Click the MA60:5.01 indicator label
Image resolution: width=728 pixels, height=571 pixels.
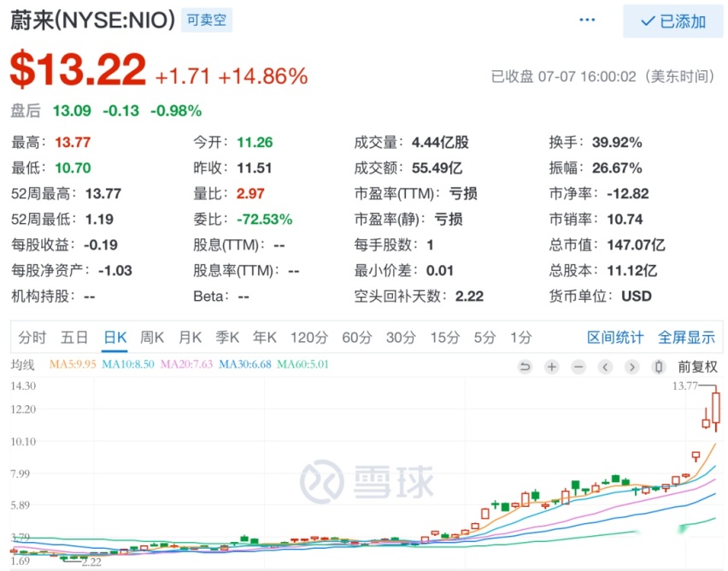click(302, 364)
